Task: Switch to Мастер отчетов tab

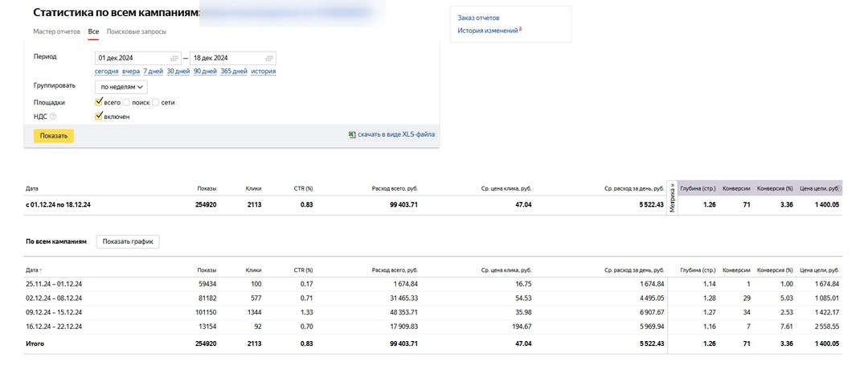Action: 57,31
